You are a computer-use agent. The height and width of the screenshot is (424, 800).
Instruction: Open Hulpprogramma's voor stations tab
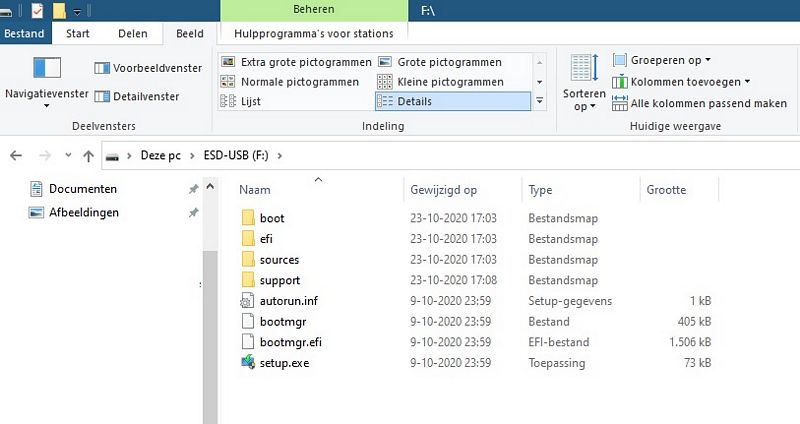(314, 34)
